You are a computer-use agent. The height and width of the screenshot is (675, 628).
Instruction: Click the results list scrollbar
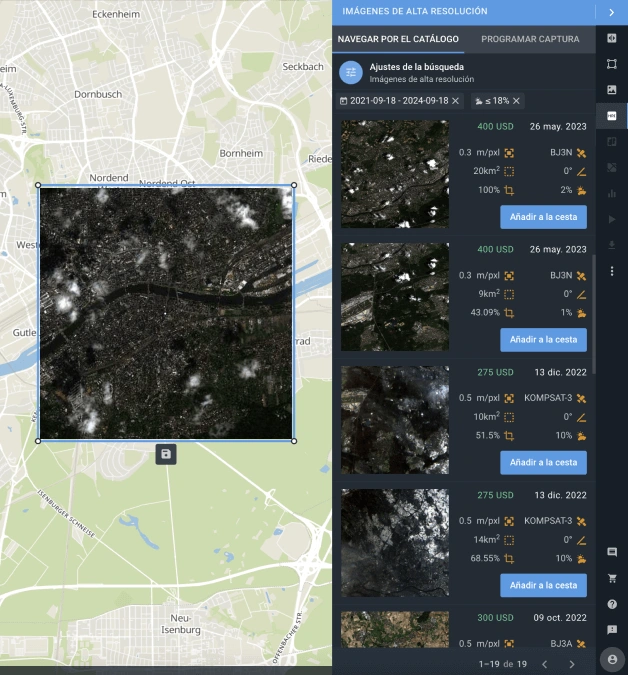[594, 314]
